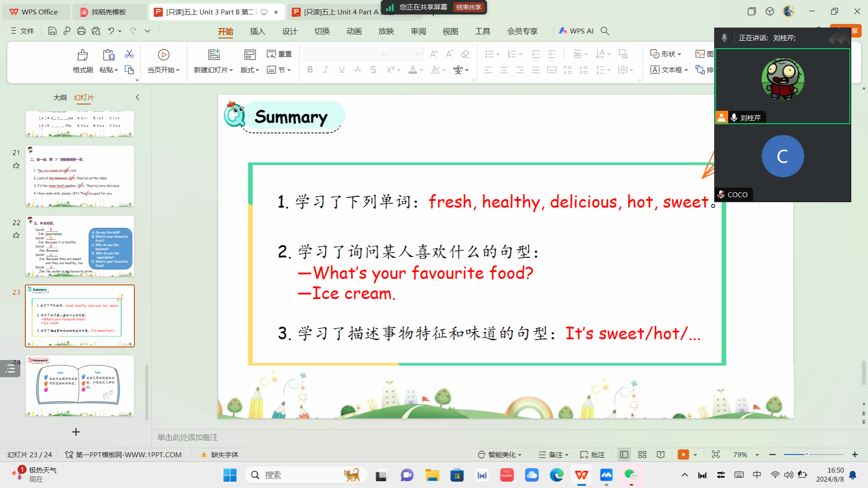Open the slide sorter view icon
The width and height of the screenshot is (868, 488).
click(x=642, y=455)
